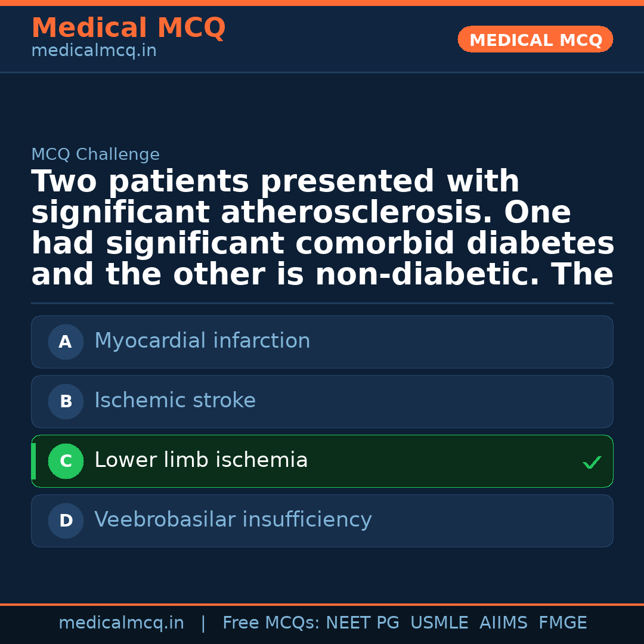
Task: Click the green checkmark icon
Action: pos(592,462)
